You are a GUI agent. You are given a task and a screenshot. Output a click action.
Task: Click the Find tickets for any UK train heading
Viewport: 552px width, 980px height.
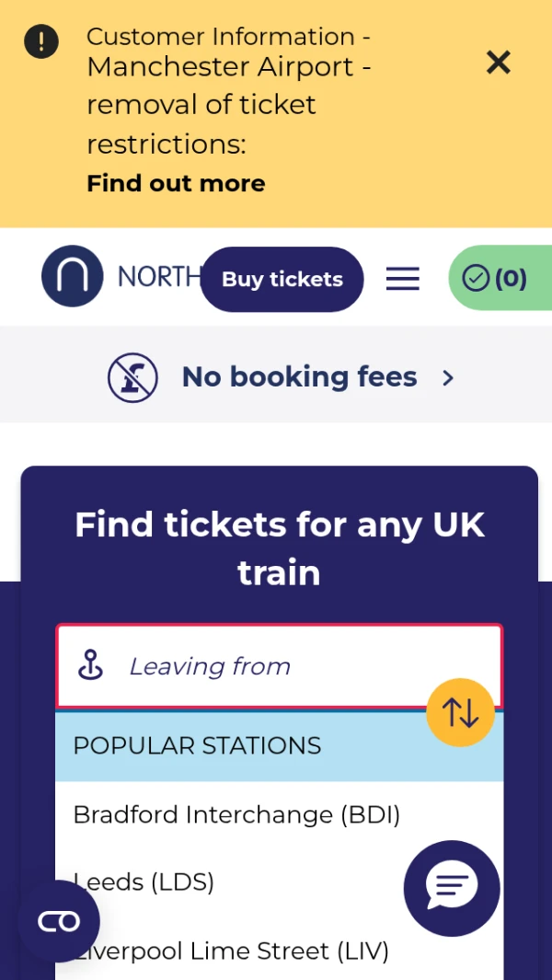279,548
